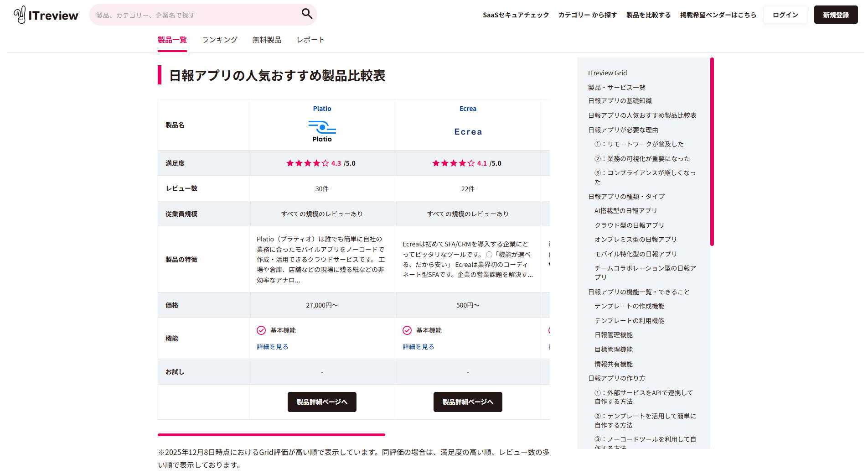Jump to 日報アプリの人気おすすめ製品比較表 in sidebar
The height and width of the screenshot is (475, 868).
[x=642, y=115]
